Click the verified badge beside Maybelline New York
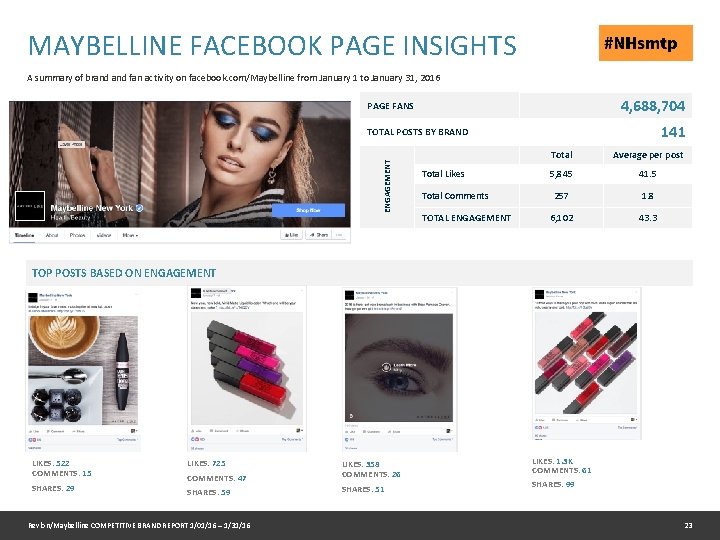 (140, 208)
